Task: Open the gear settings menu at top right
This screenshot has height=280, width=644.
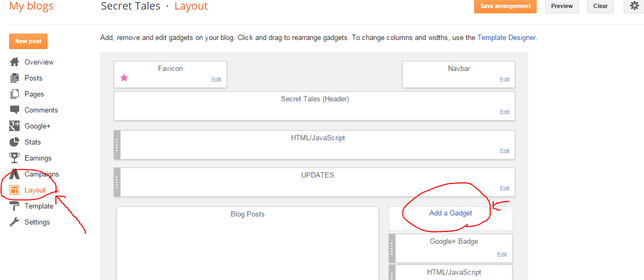Action: [x=634, y=6]
